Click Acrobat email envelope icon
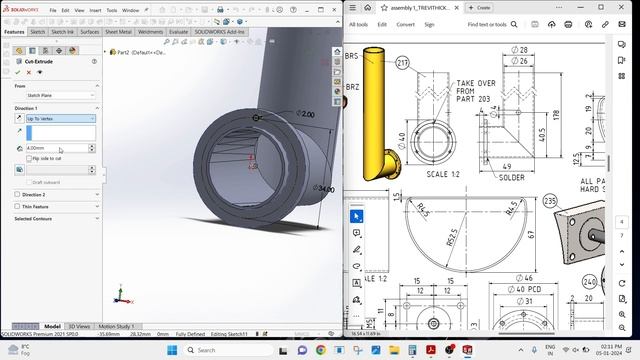 click(622, 24)
